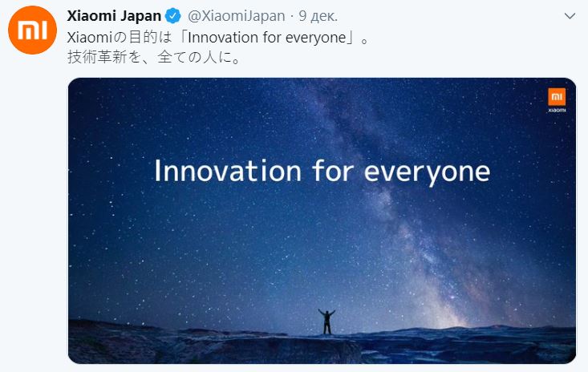Click the small xiaomi wordmark below the image logo

click(557, 110)
